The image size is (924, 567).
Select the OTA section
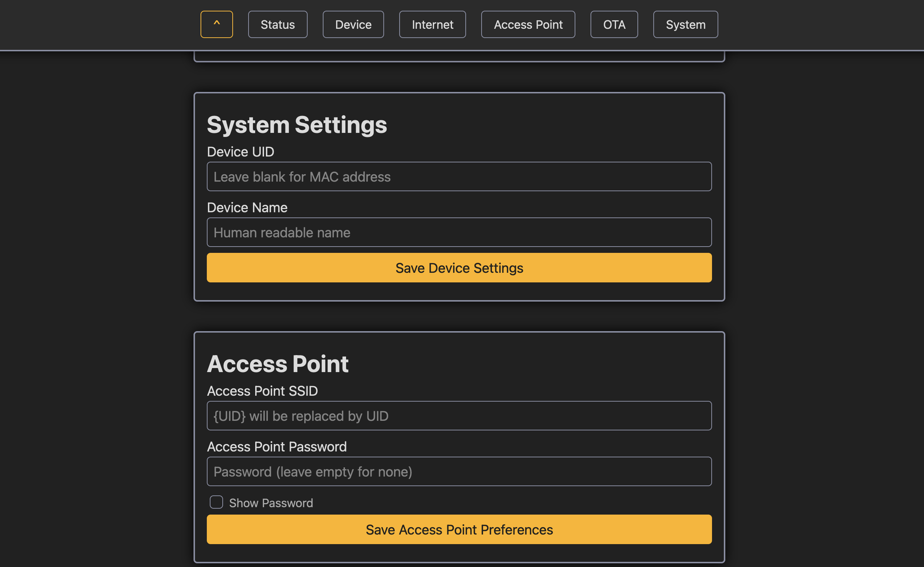tap(614, 24)
